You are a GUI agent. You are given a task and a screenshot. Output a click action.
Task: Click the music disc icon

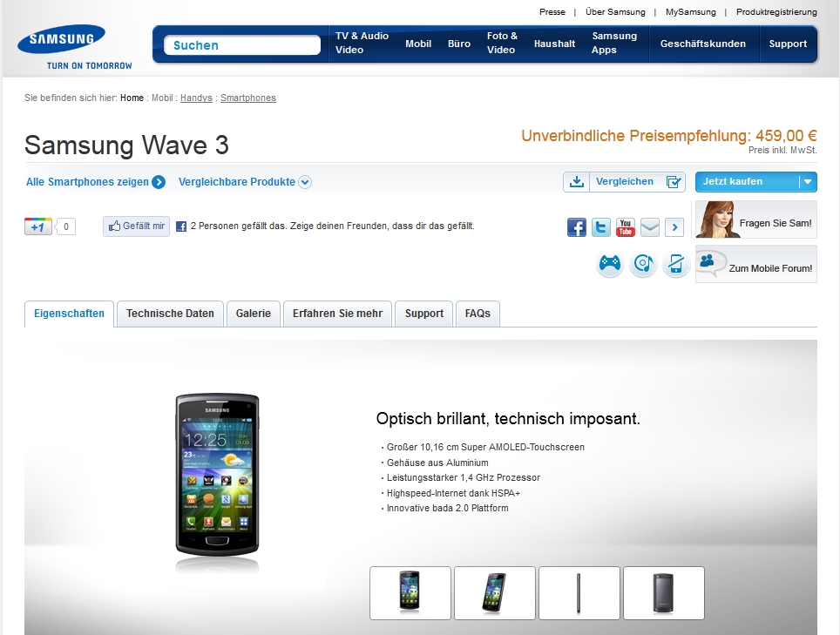[x=643, y=264]
